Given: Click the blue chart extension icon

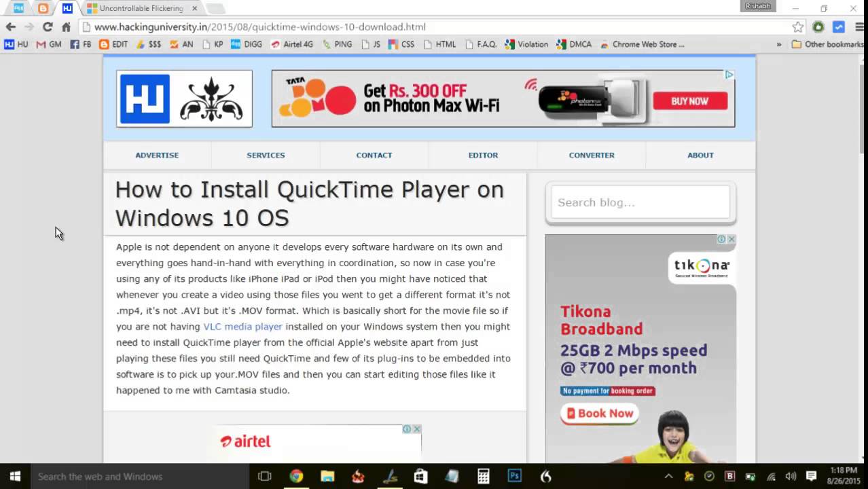Looking at the screenshot, I should [839, 27].
